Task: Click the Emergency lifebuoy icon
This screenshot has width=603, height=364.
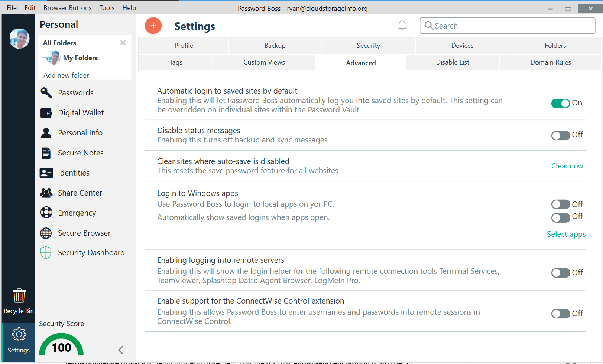Action: (46, 213)
